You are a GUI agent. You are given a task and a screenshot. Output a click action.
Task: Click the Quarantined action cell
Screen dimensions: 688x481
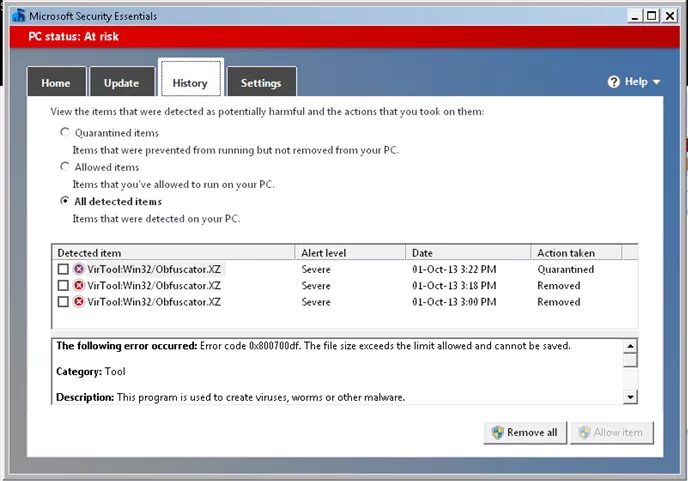pyautogui.click(x=566, y=269)
